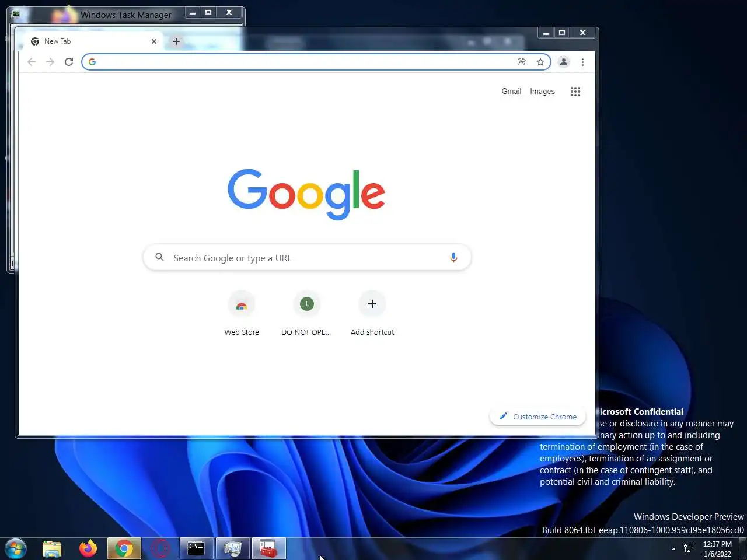
Task: Click the Search Google or type a URL box
Action: [307, 258]
